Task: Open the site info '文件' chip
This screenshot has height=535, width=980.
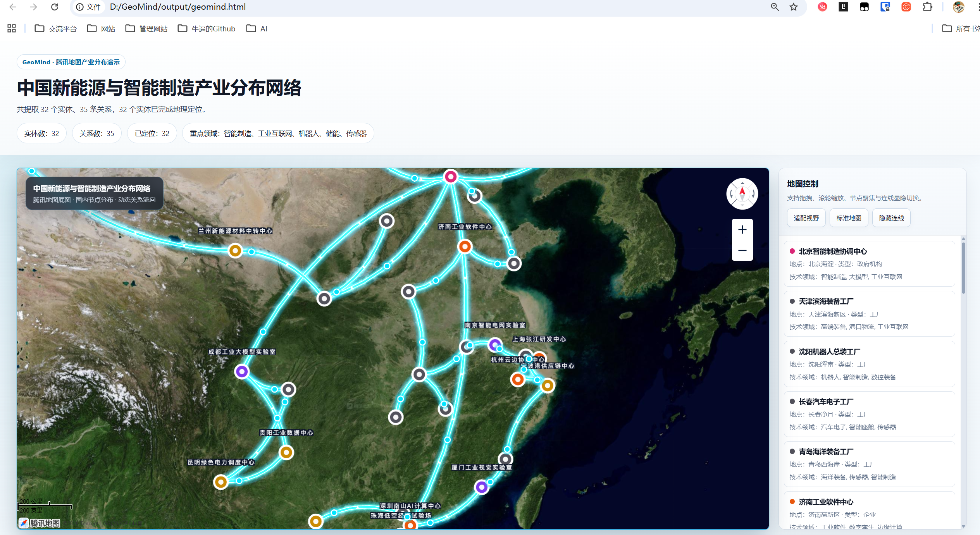Action: coord(88,7)
